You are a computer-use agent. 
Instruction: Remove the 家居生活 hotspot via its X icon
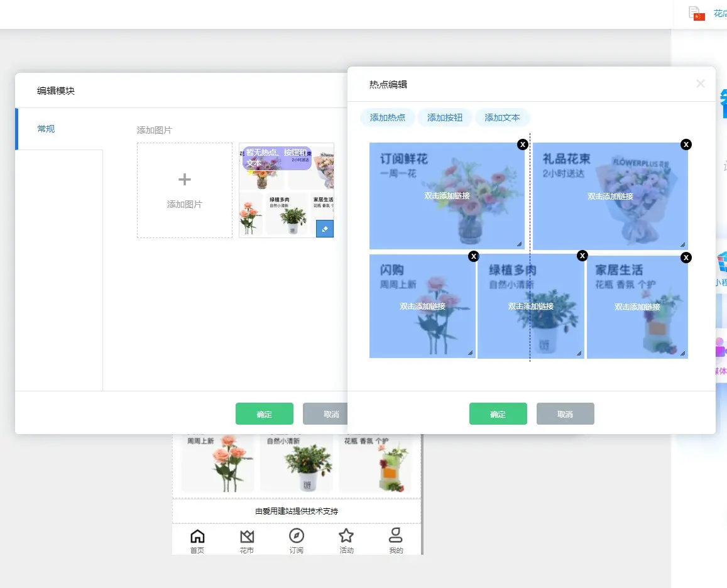click(x=686, y=258)
